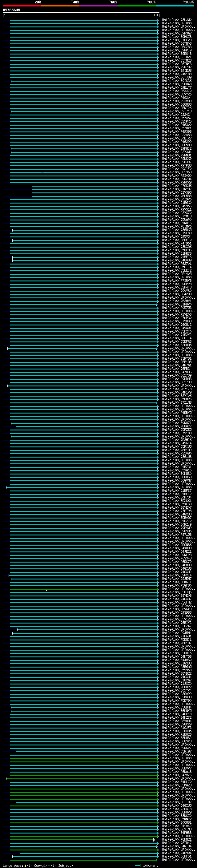Select hit label UniRef100_Q8TD47
197x868 pixels.
point(176,843)
